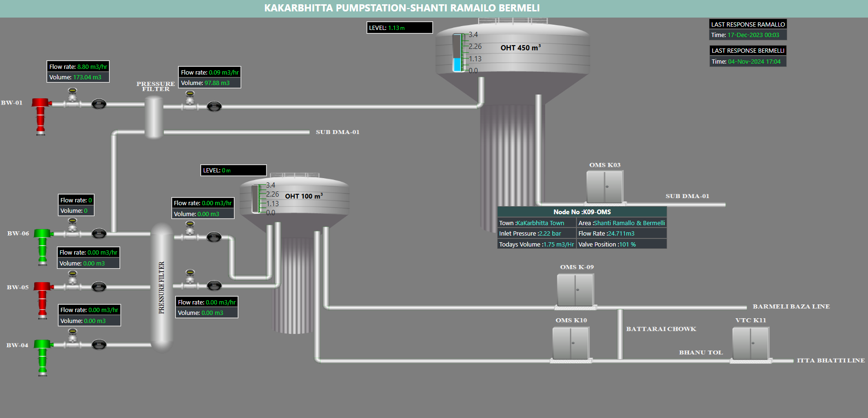This screenshot has width=868, height=418.
Task: Click the green BW-06 borewell pump
Action: 43,246
